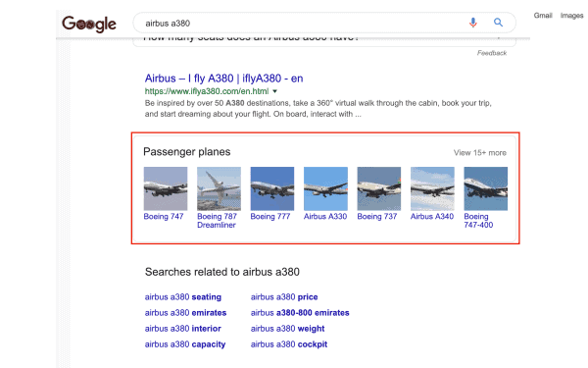The width and height of the screenshot is (588, 368).
Task: Click the Boeing 747 text link
Action: click(x=164, y=216)
